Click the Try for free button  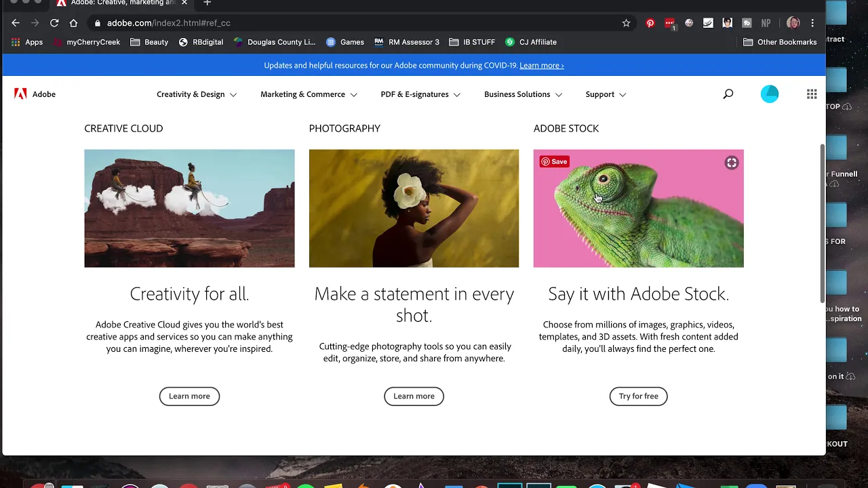pyautogui.click(x=638, y=396)
